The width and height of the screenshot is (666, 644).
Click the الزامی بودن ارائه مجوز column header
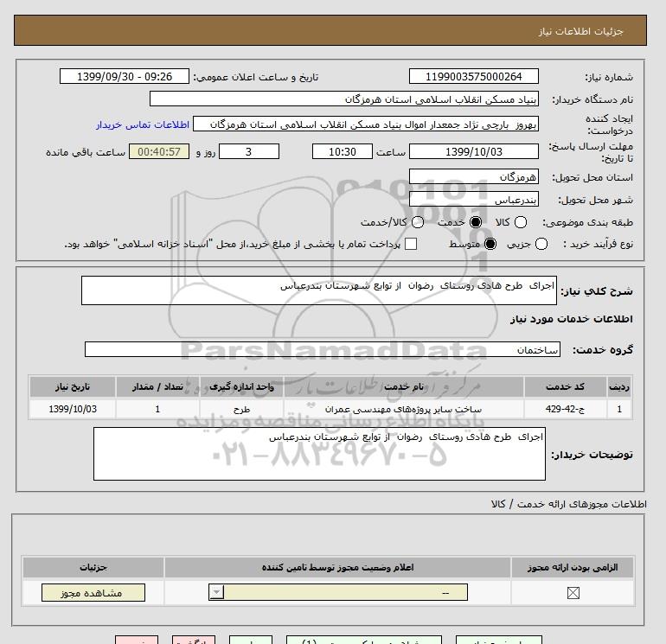click(573, 568)
